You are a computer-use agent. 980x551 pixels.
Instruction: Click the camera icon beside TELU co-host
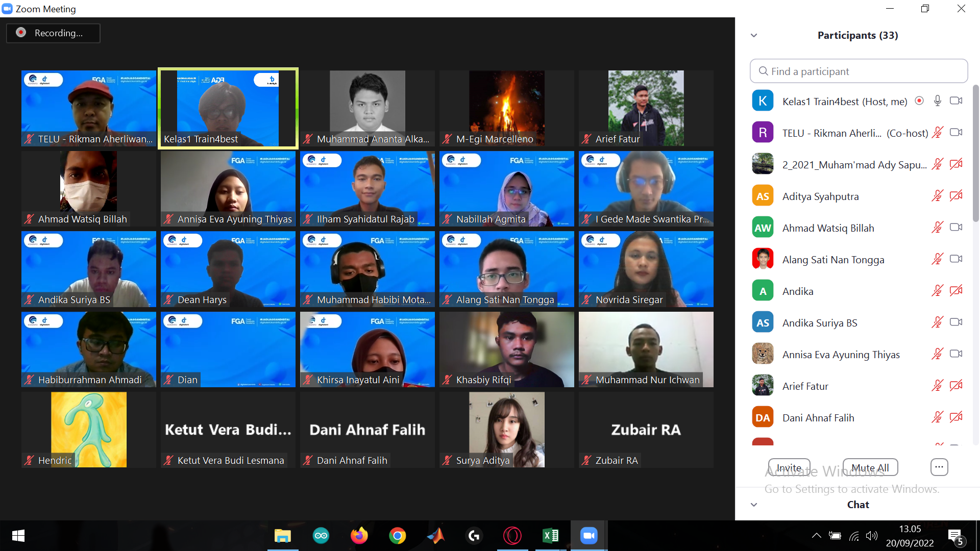(956, 132)
